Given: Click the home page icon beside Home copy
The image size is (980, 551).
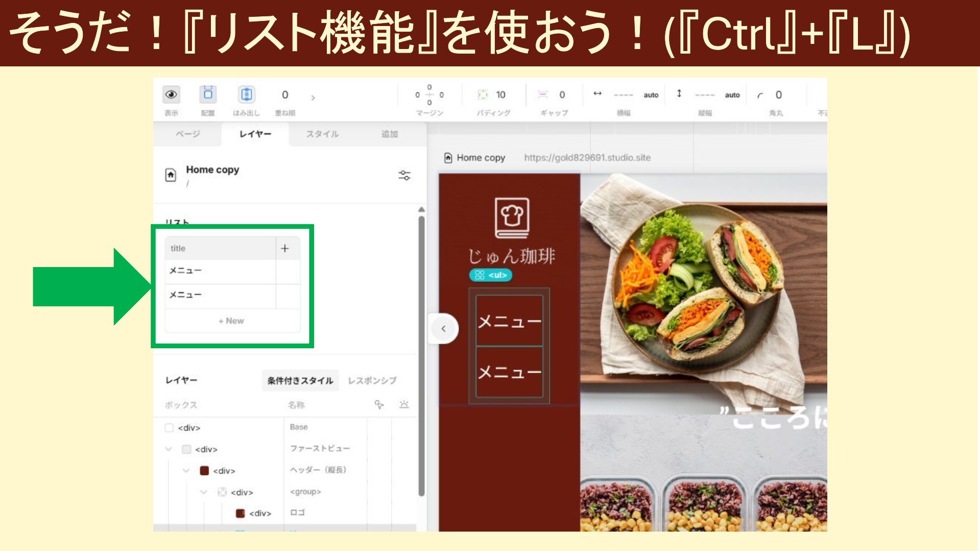Looking at the screenshot, I should coord(172,175).
